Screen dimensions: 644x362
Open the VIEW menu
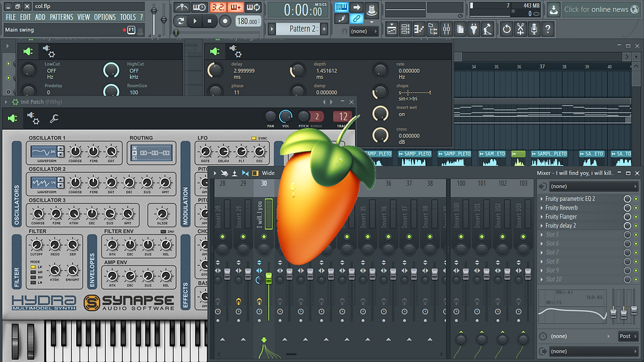(x=83, y=17)
